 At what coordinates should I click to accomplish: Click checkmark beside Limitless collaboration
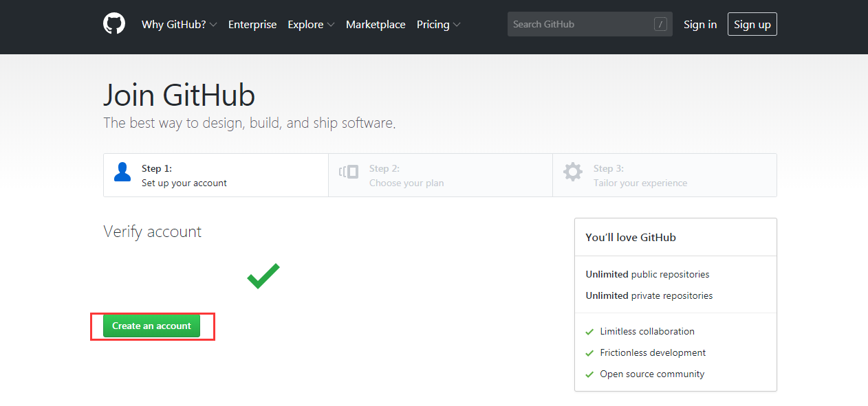[589, 332]
